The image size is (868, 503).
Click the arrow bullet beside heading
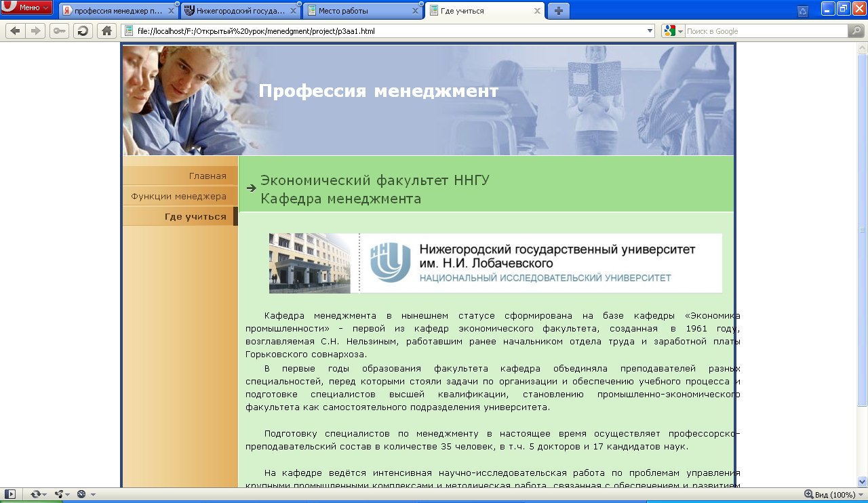point(251,188)
